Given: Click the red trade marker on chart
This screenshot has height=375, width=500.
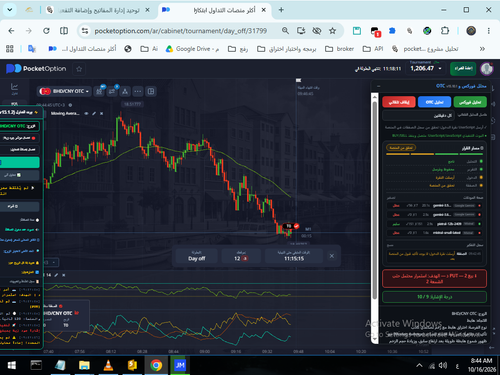Looking at the screenshot, I should tap(291, 226).
